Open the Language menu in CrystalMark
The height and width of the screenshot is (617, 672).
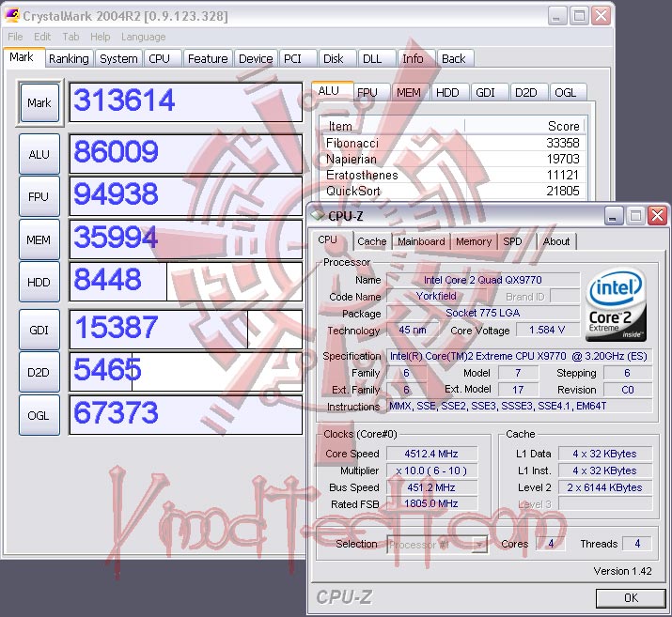pos(143,37)
